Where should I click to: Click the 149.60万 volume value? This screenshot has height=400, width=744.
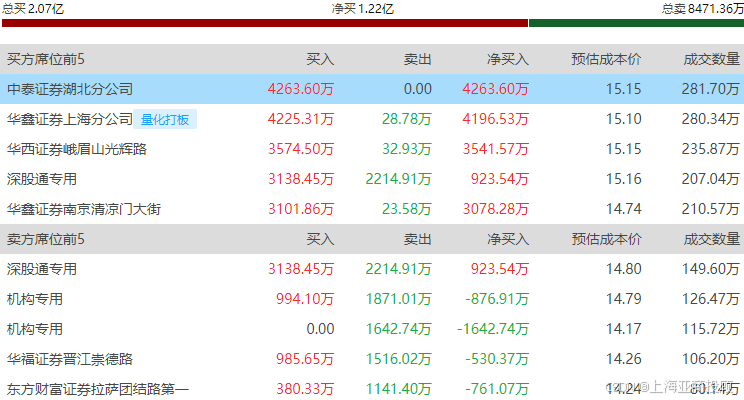pyautogui.click(x=711, y=269)
